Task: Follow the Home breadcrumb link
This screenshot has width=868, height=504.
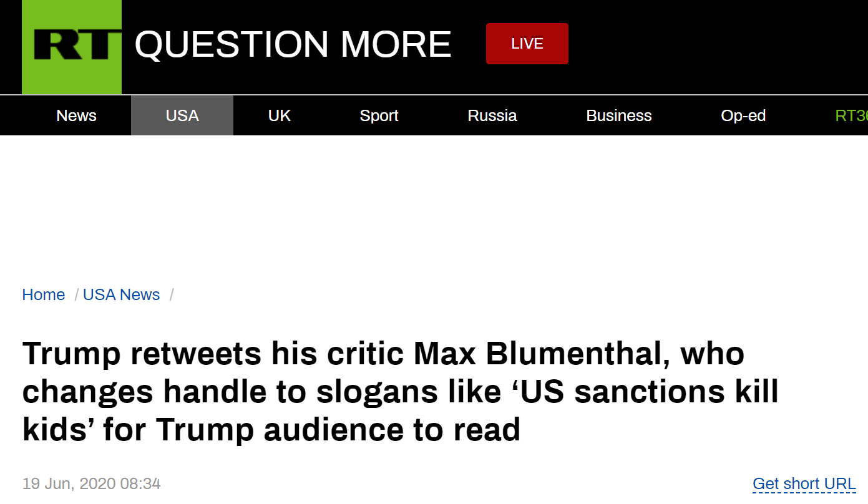Action: click(44, 294)
